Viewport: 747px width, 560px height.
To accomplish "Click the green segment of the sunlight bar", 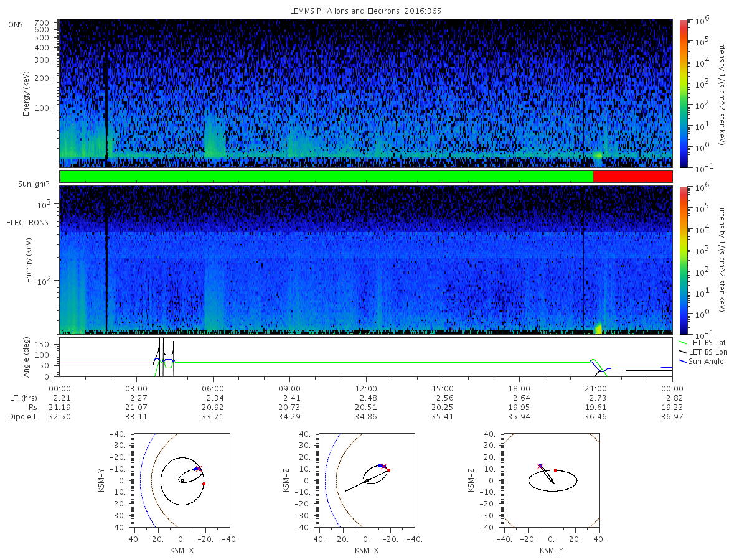I will 326,177.
